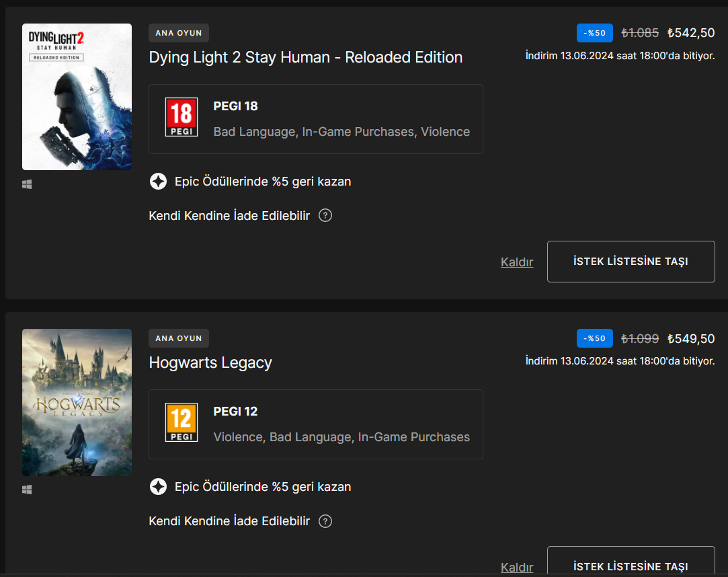Click the discounted price ₺542,50
Screen dimensions: 728x577
pos(691,33)
